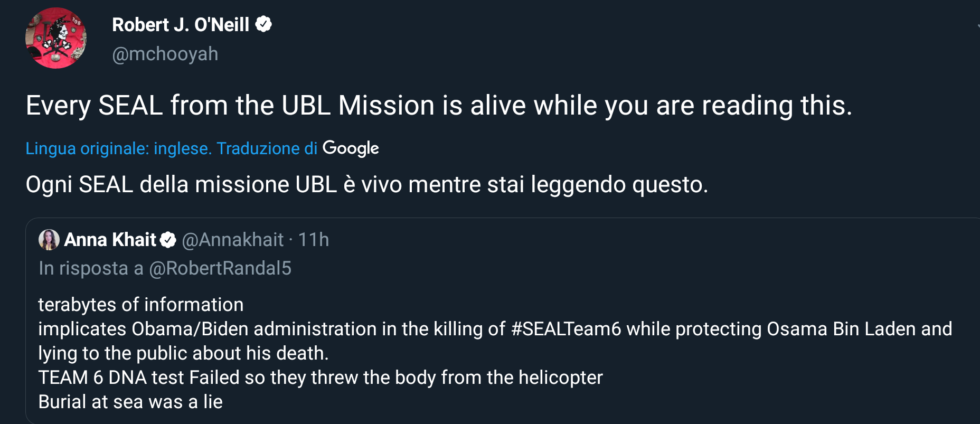Open the #SEALTeam6 hashtag

click(x=566, y=329)
